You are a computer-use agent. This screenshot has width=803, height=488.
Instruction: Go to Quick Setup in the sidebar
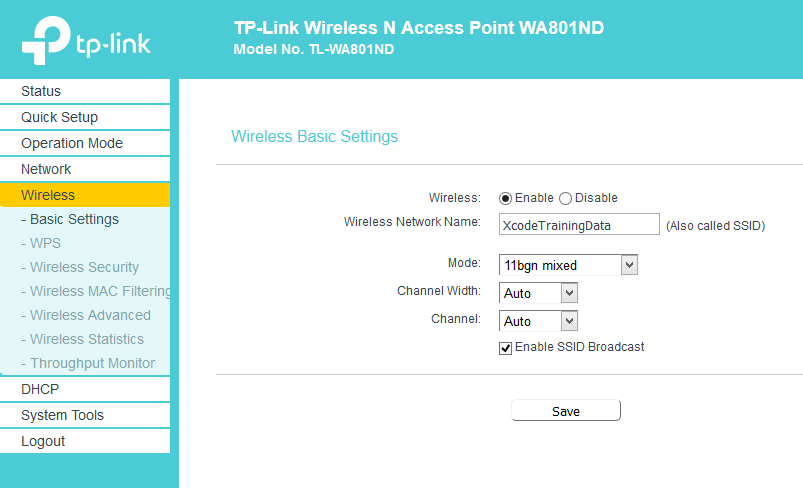pyautogui.click(x=85, y=117)
